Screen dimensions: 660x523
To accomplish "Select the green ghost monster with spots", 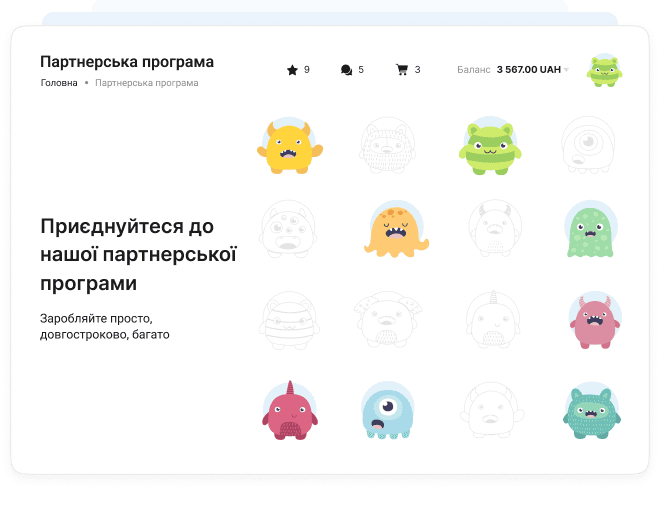I will tap(590, 230).
